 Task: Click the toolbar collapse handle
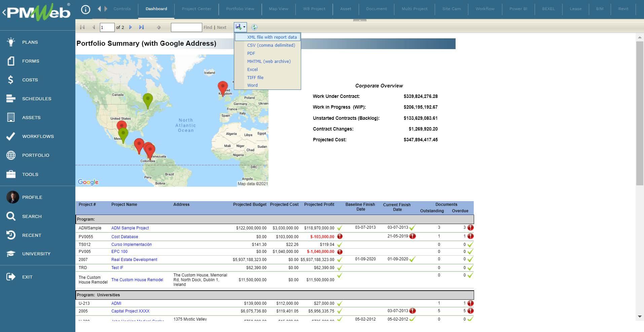(360, 20)
